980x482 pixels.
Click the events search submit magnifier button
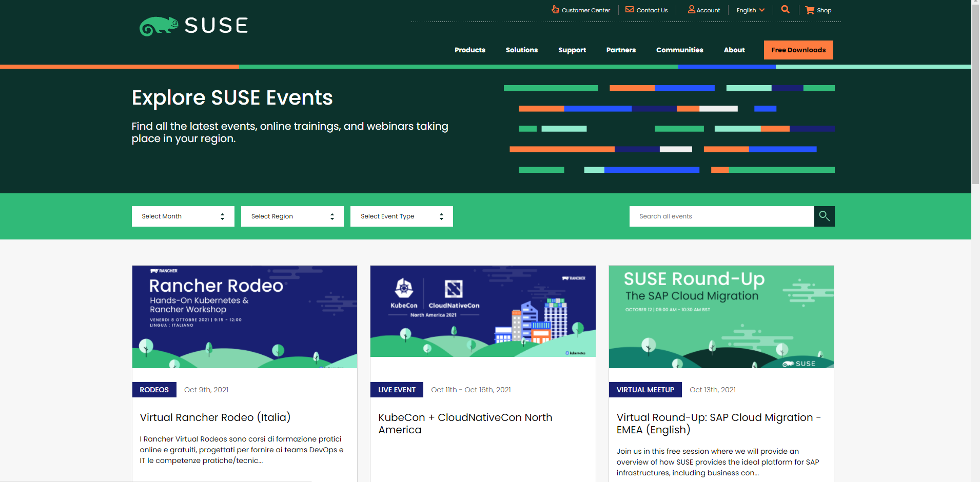pyautogui.click(x=824, y=216)
